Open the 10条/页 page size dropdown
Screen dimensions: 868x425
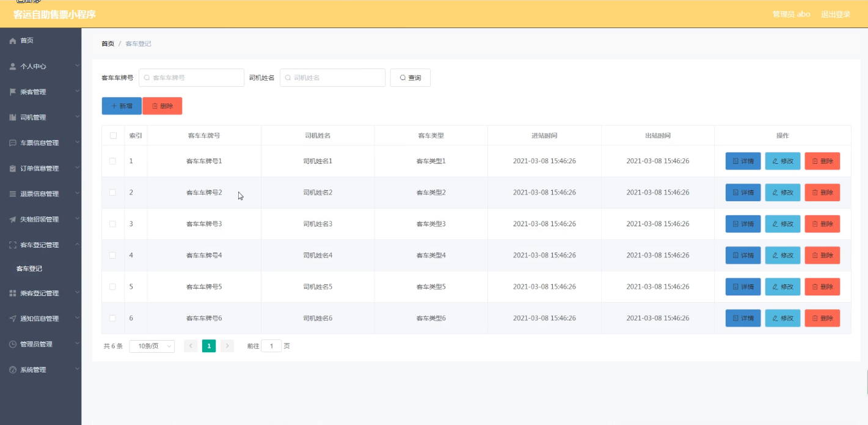pos(151,346)
